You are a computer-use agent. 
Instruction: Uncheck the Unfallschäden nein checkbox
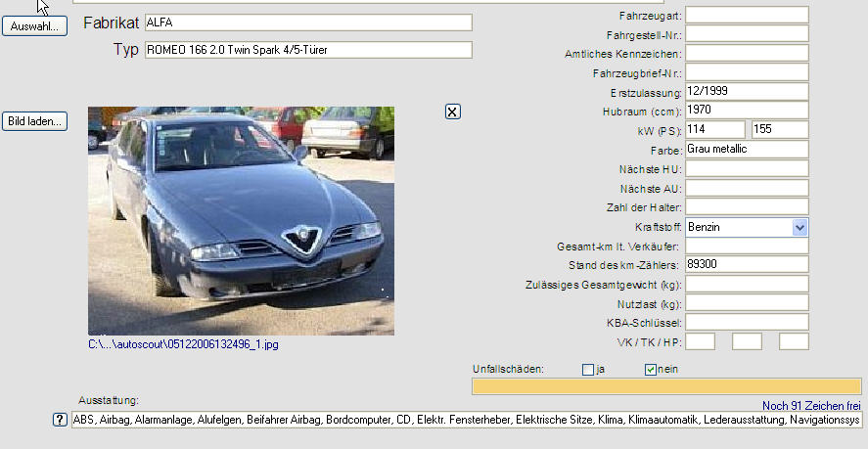click(651, 370)
